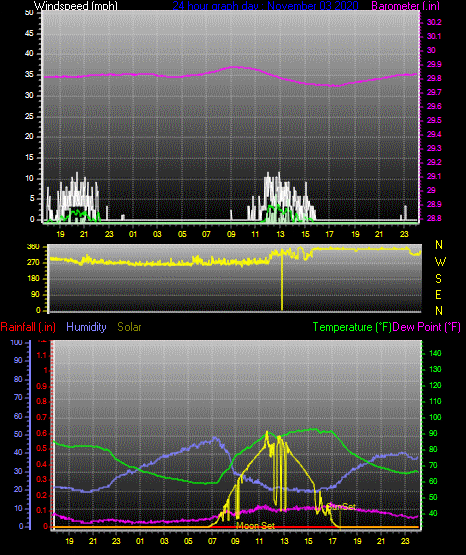
Task: Click the "1.1" rainfall axis value
Action: (42, 355)
